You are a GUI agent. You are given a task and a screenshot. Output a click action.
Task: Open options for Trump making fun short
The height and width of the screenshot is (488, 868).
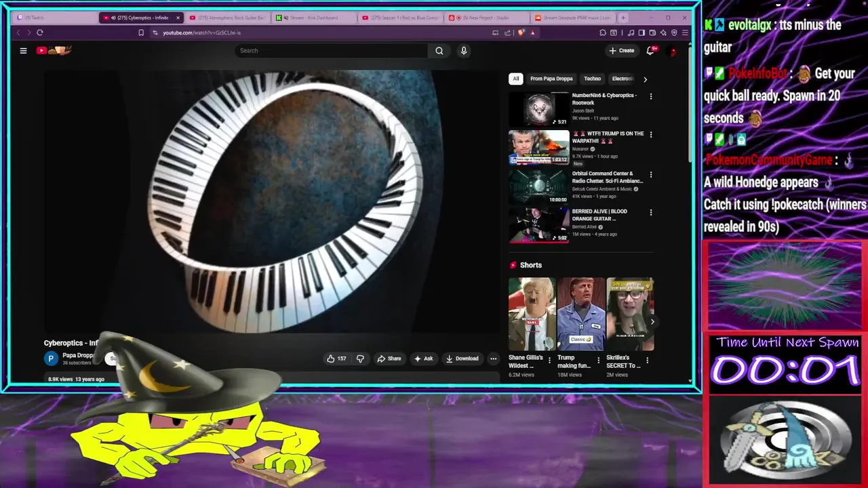coord(598,361)
